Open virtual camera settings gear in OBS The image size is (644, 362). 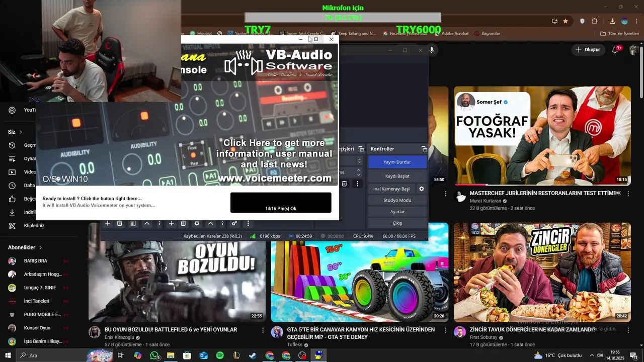[x=422, y=189]
